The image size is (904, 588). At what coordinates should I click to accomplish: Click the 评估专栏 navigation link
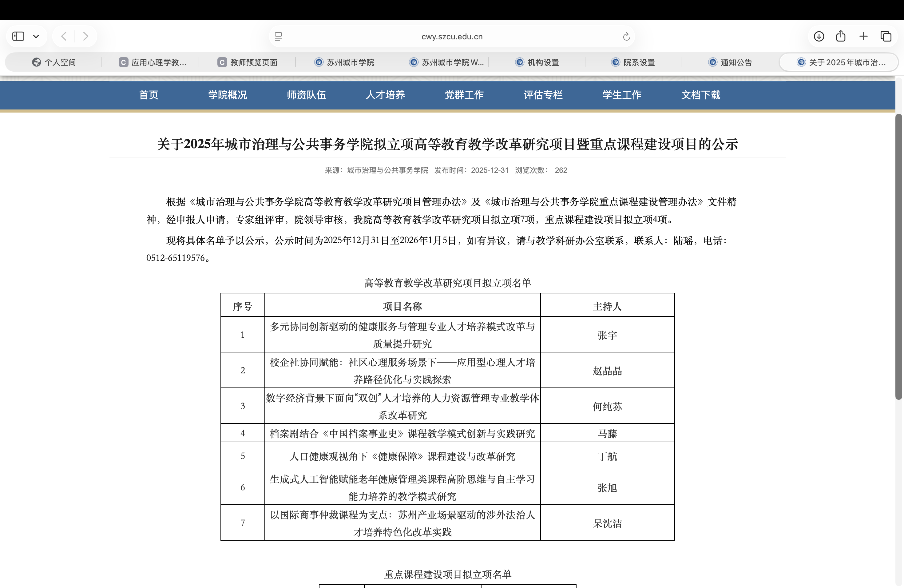543,95
